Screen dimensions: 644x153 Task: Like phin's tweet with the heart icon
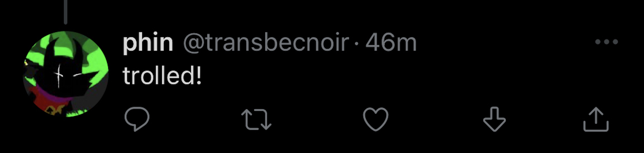click(376, 119)
